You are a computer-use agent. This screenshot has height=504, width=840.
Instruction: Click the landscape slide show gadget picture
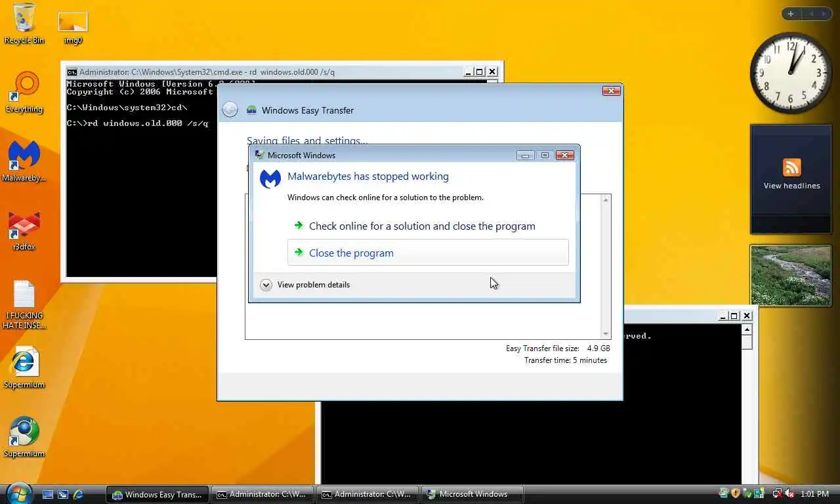click(791, 276)
